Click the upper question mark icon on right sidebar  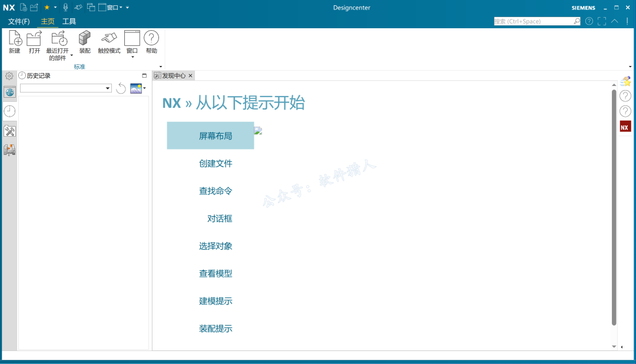pos(625,96)
